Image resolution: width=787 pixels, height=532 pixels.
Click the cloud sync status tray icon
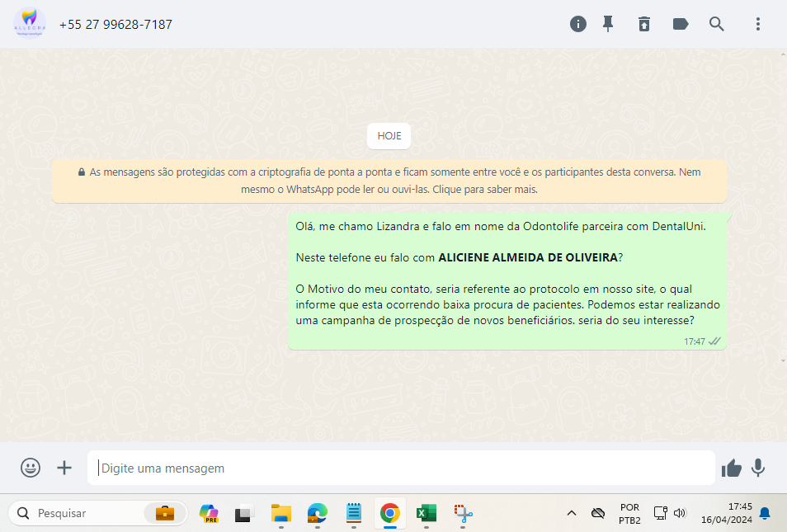pos(598,513)
